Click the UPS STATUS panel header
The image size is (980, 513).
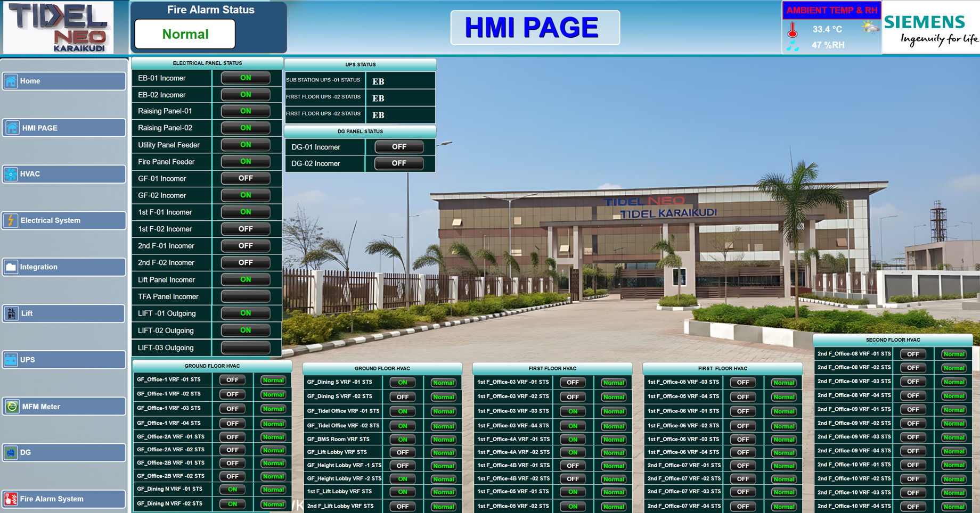click(x=361, y=64)
